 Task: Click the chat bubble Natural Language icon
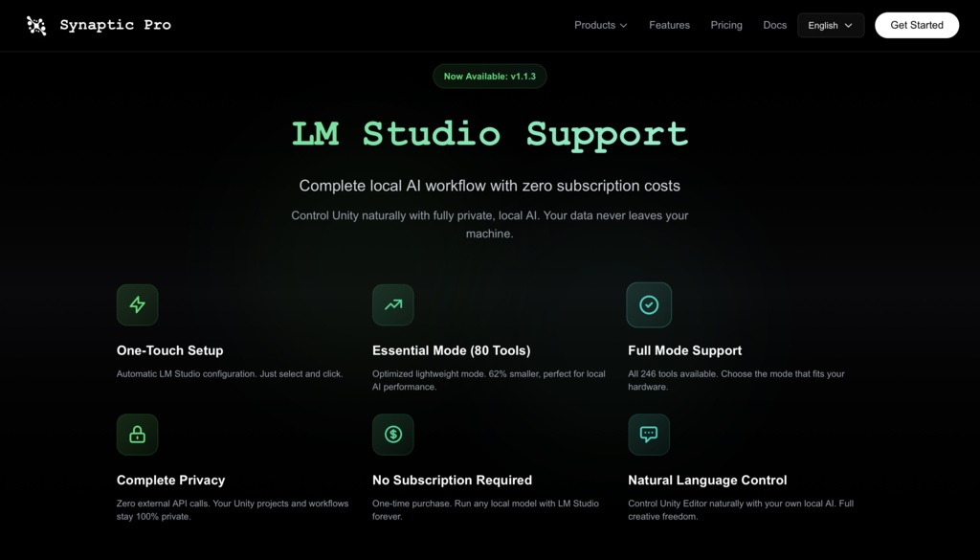[649, 435]
